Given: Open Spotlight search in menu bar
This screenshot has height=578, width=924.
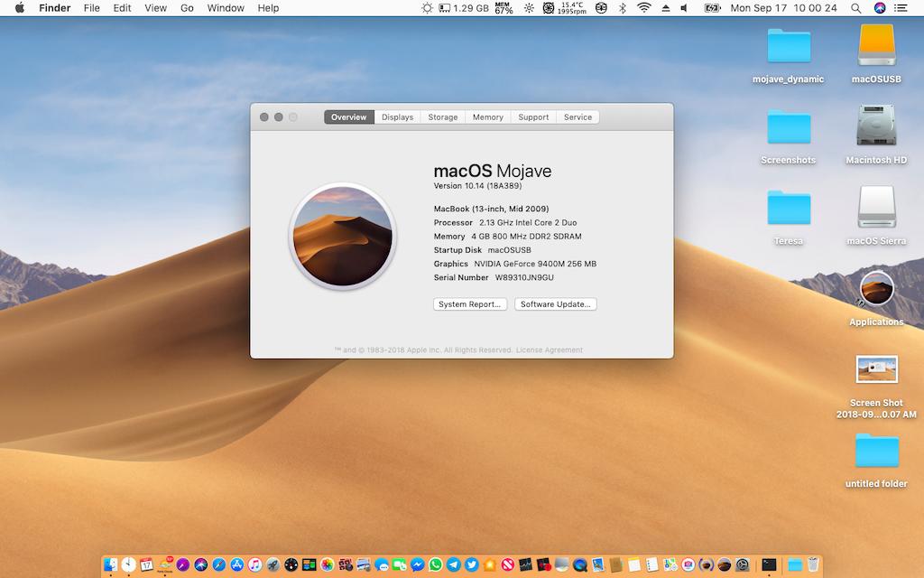Looking at the screenshot, I should click(855, 7).
